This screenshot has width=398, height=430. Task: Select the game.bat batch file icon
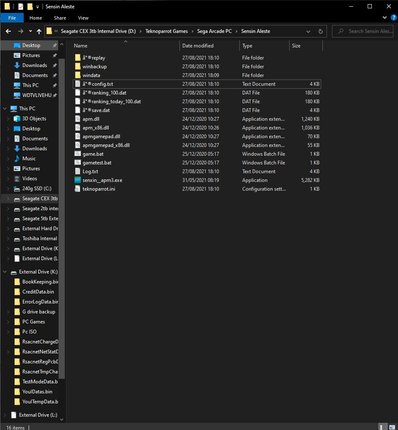(78, 154)
